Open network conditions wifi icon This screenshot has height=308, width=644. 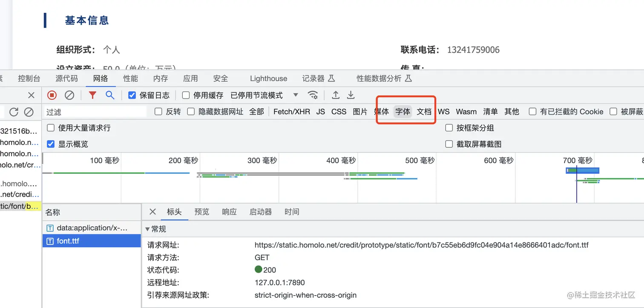click(x=313, y=95)
